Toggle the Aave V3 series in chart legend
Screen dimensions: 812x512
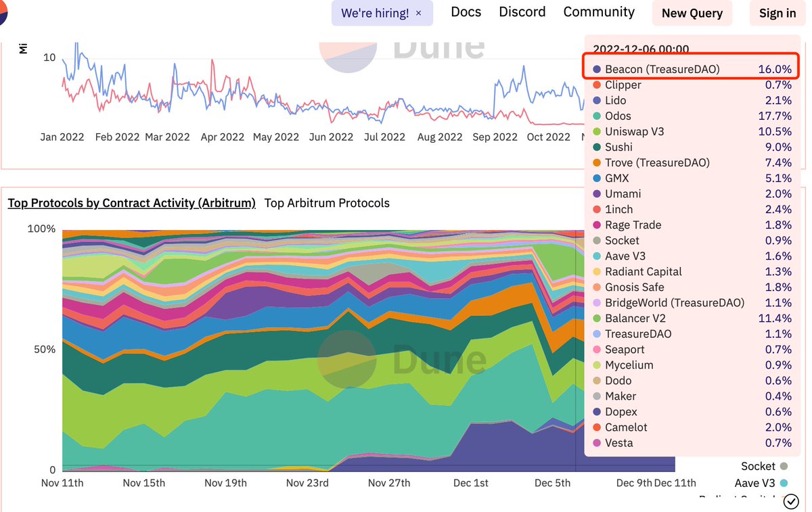click(x=761, y=483)
